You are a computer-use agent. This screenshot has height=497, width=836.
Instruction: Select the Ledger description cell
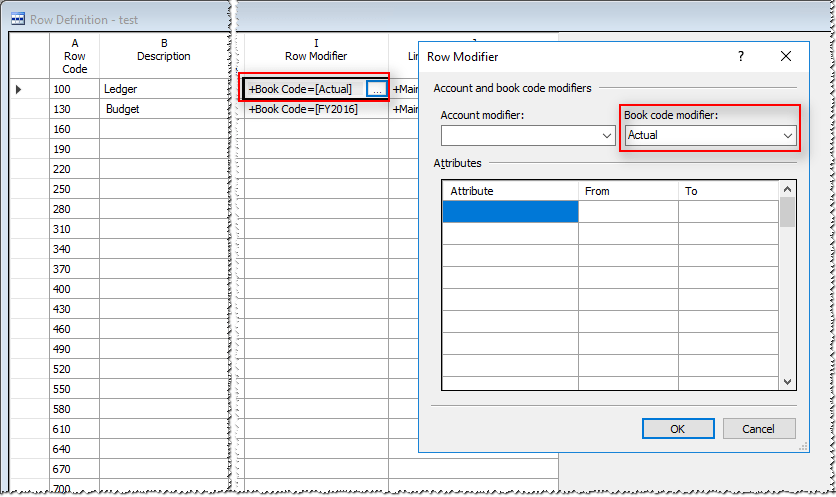pos(163,89)
